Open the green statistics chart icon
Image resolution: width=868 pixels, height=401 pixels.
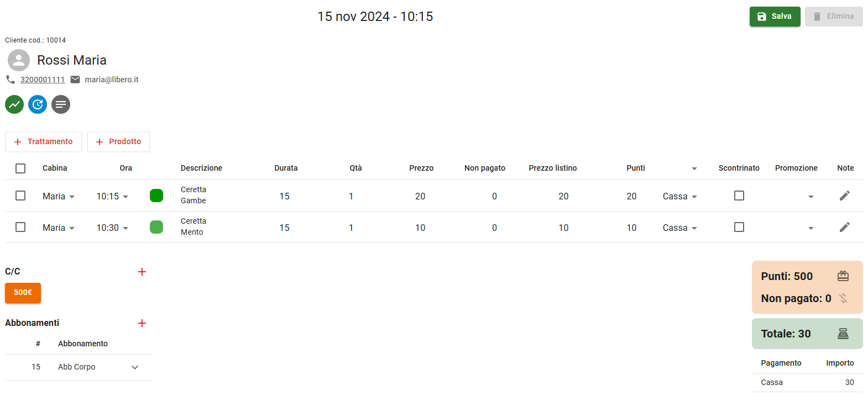(x=14, y=104)
